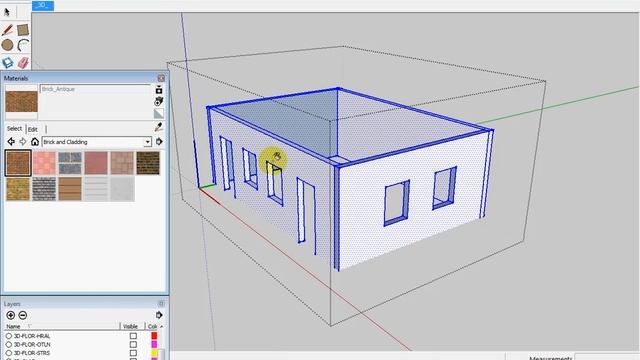Screen dimensions: 640x360
Task: Select the grey brick material swatch
Action: click(44, 189)
